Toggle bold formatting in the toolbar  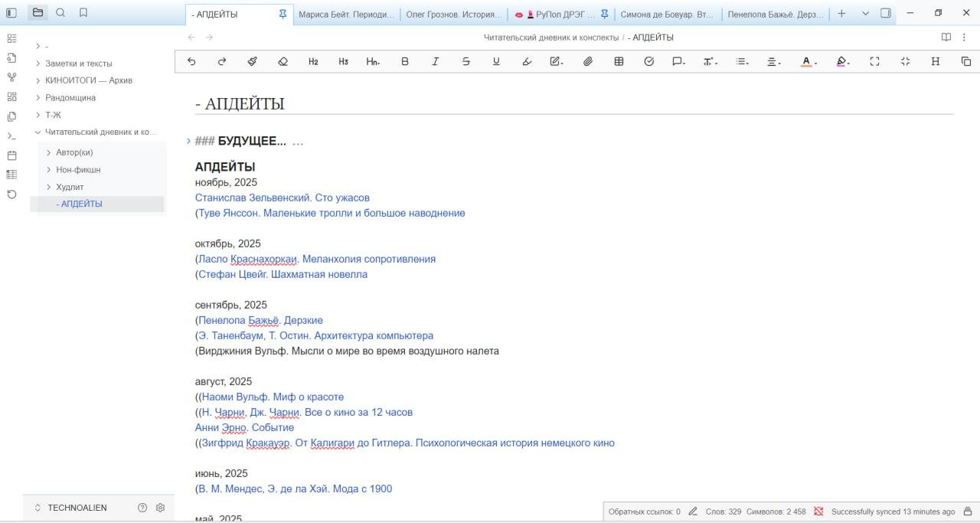(405, 61)
